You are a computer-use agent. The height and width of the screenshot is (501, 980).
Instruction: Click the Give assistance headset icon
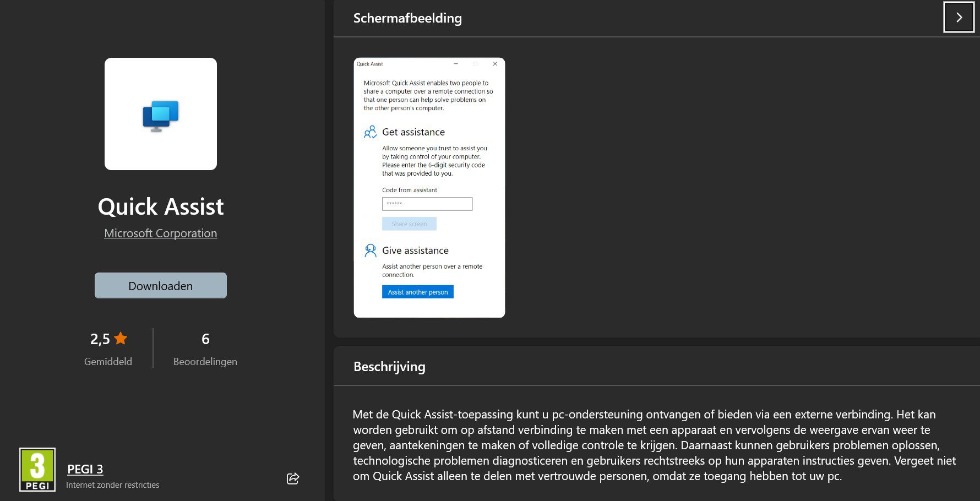(371, 251)
